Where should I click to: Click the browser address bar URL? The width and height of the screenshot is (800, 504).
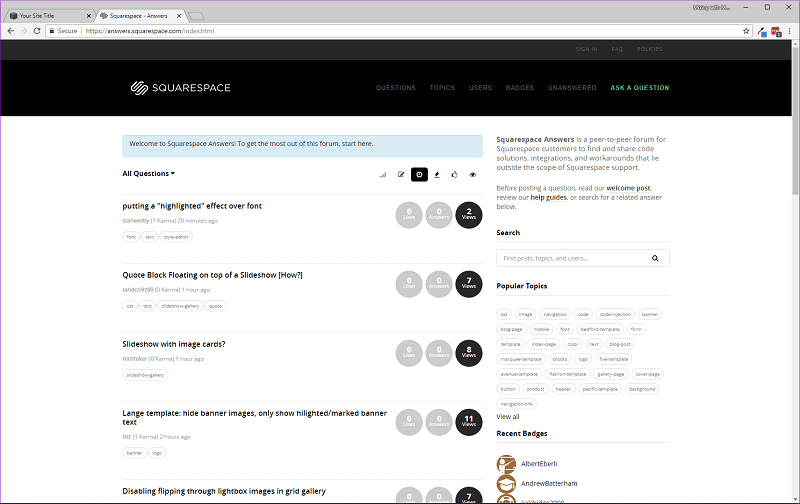coord(150,31)
